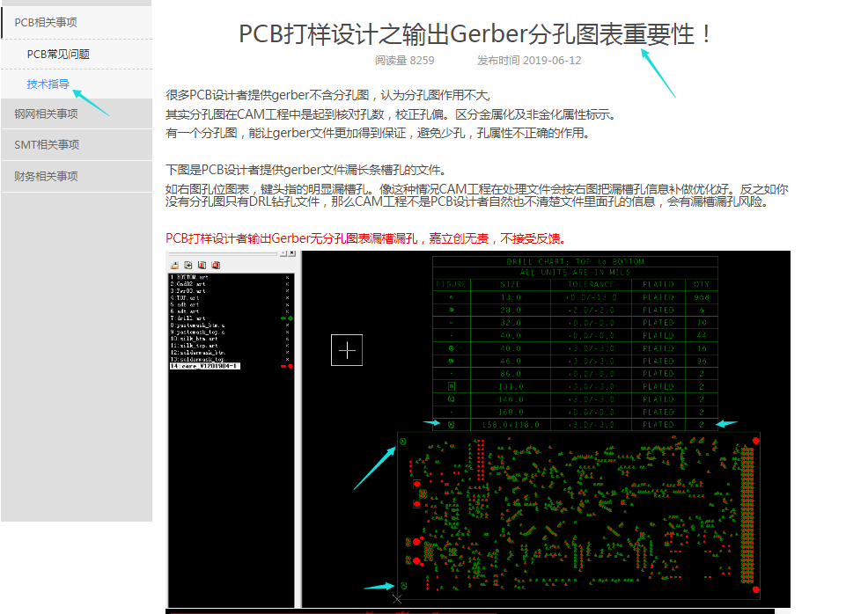The width and height of the screenshot is (868, 614).
Task: Close the layer list panel
Action: [291, 253]
